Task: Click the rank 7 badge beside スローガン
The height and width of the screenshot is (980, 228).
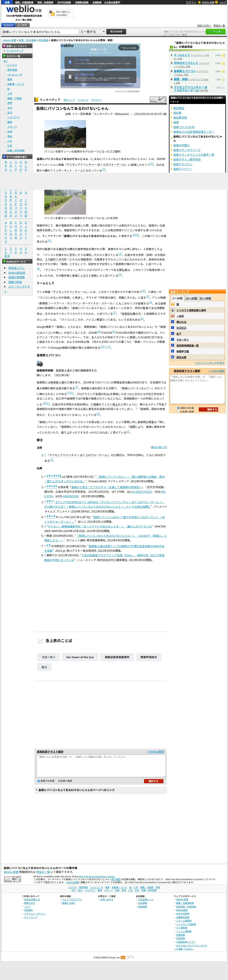Action: (x=173, y=339)
